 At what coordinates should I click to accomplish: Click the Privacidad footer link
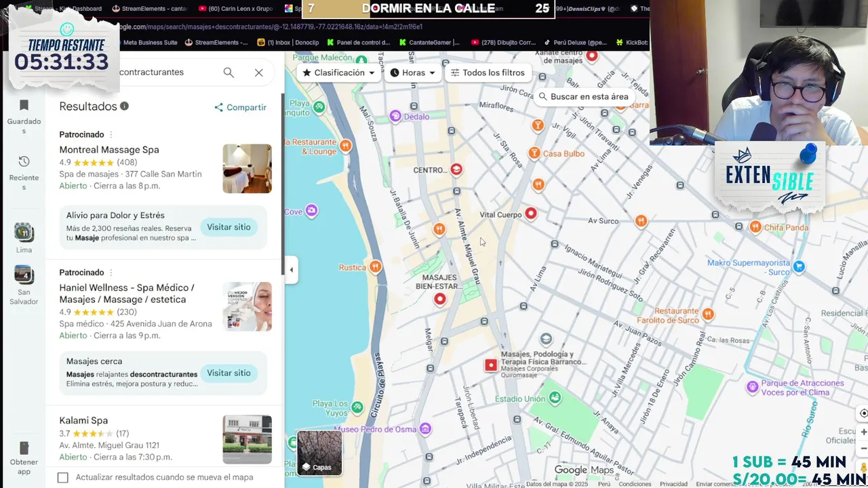click(673, 484)
